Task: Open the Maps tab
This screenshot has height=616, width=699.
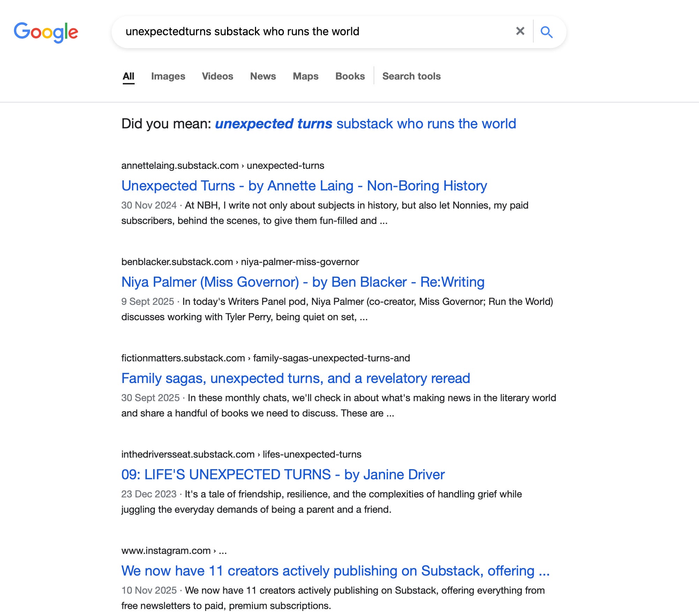Action: pos(306,76)
